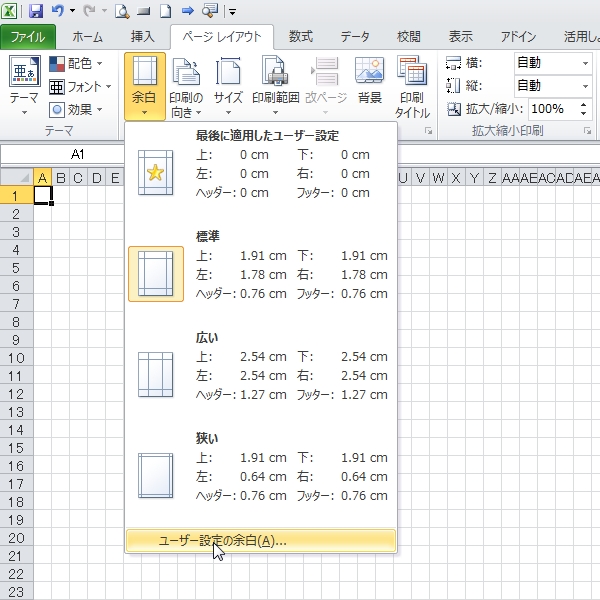Screen dimensions: 600x600
Task: Increase the 拡大/縮小 scale spinner value
Action: tap(584, 105)
